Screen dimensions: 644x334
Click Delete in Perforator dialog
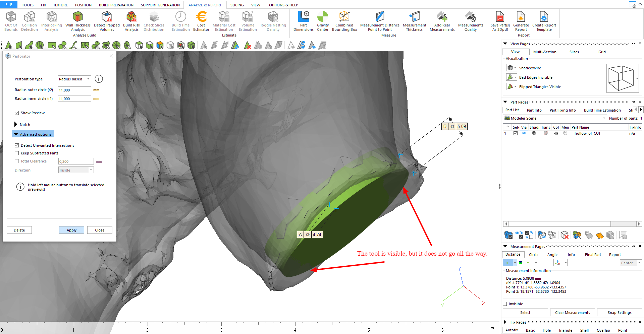[x=19, y=230]
